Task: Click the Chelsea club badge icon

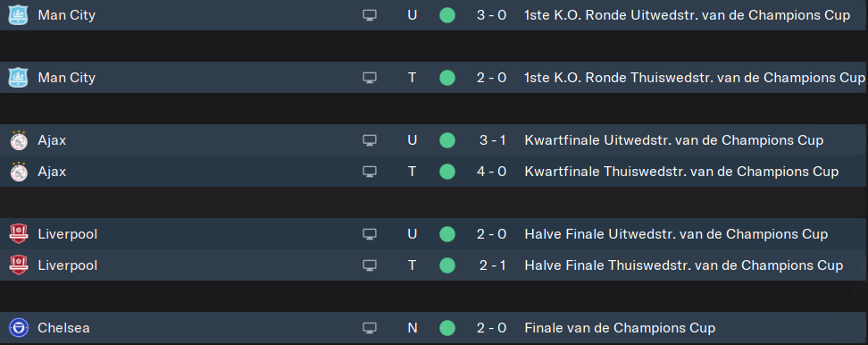Action: (18, 328)
